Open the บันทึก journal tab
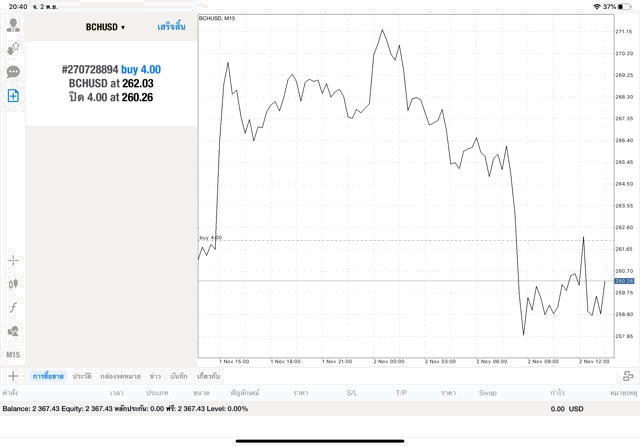 [x=179, y=376]
